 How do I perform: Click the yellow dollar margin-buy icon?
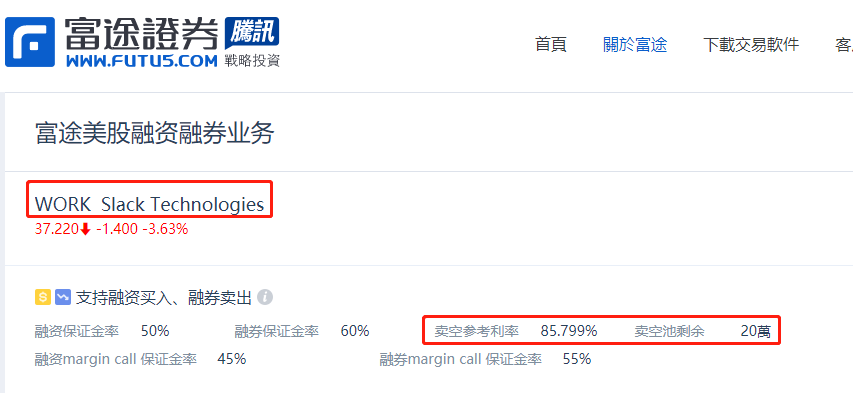click(43, 297)
